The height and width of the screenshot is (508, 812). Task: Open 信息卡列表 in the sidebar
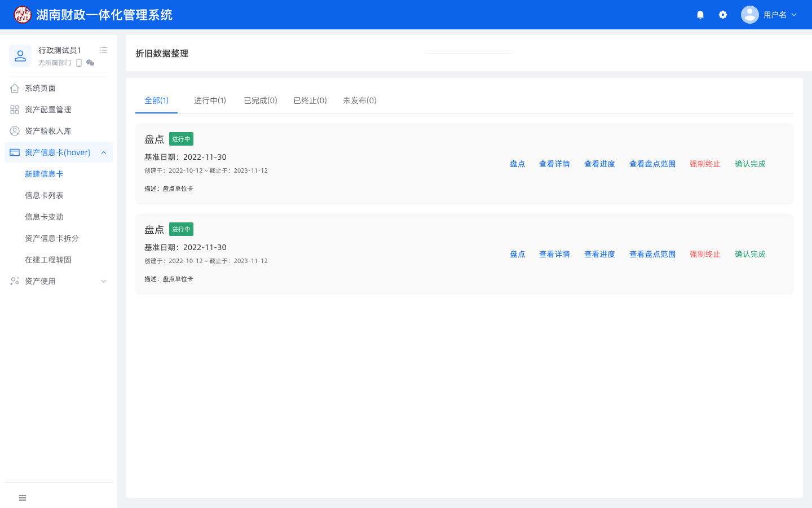pos(44,195)
